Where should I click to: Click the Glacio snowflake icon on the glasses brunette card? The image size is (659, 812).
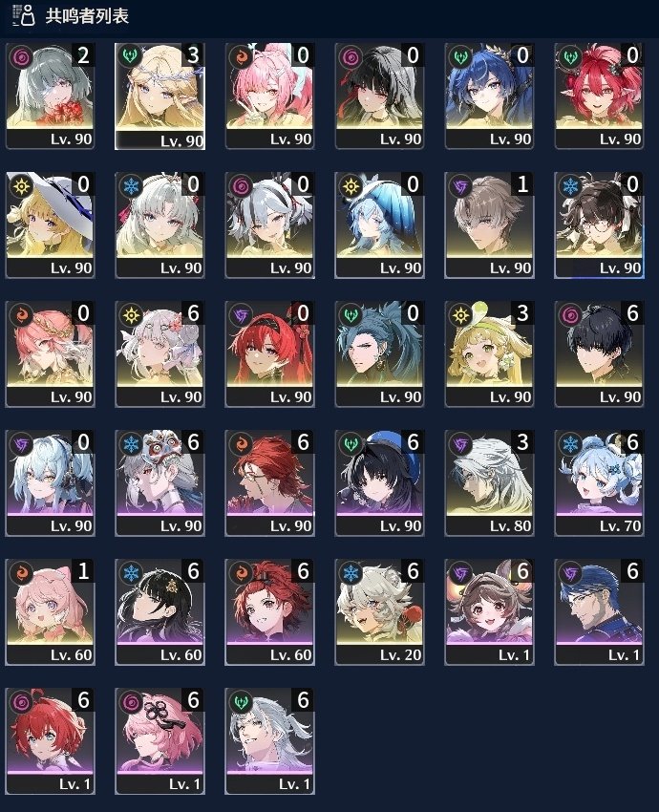pyautogui.click(x=570, y=185)
